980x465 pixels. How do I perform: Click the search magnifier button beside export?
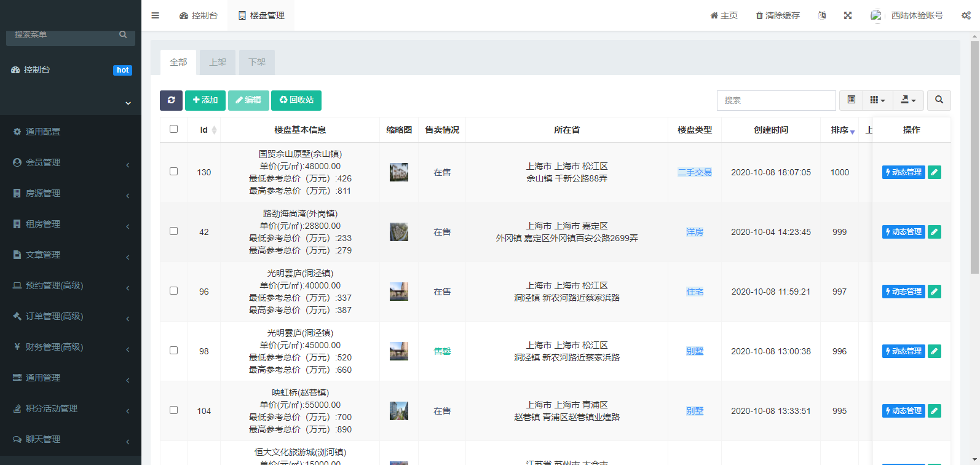click(x=939, y=100)
